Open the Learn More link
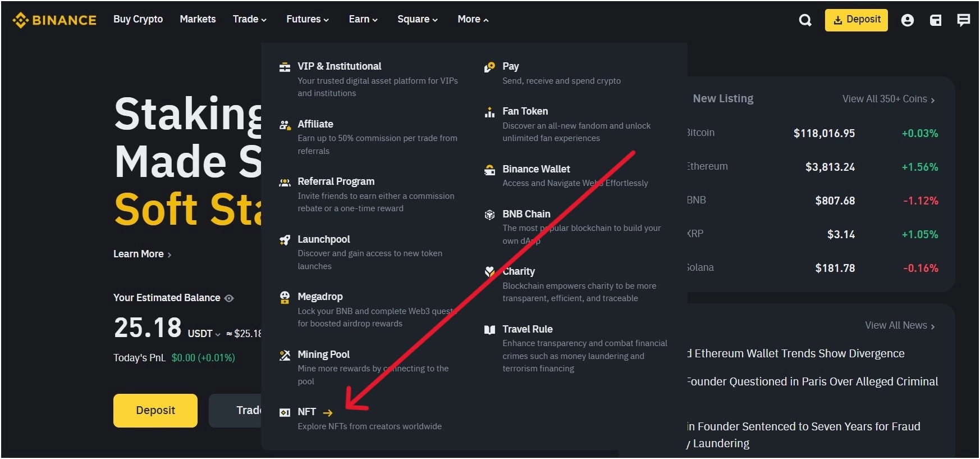 [143, 254]
